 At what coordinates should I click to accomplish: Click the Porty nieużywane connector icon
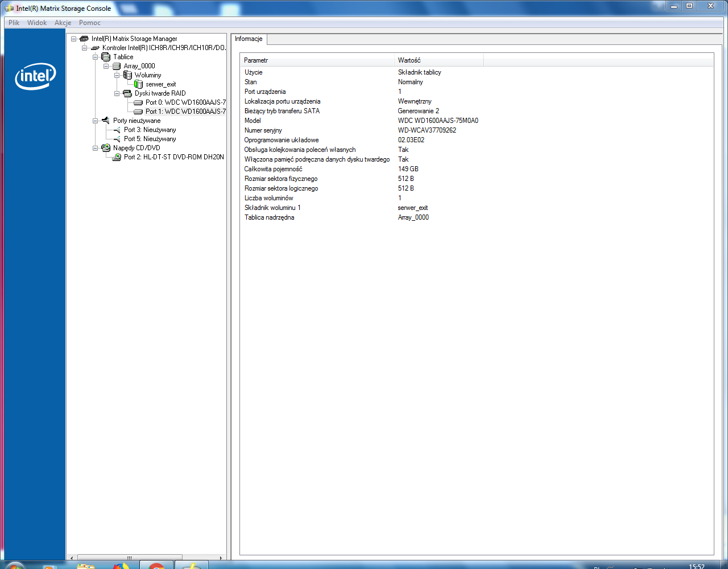(x=106, y=121)
